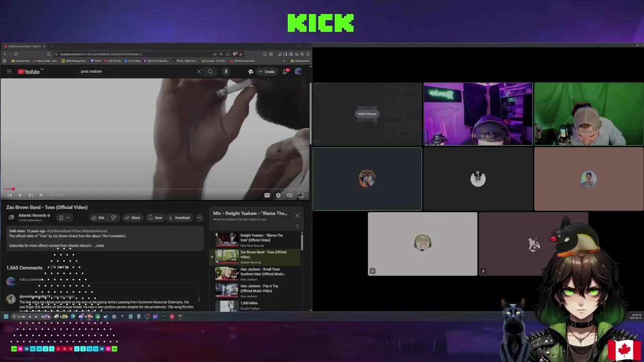Open the Atlantic Records channel
The image size is (644, 362).
[x=32, y=215]
